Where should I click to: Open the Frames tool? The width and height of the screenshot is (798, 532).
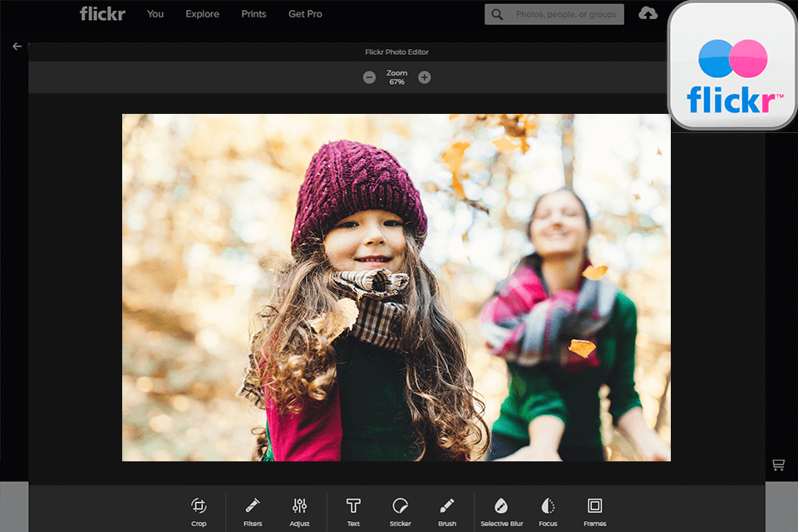point(594,512)
